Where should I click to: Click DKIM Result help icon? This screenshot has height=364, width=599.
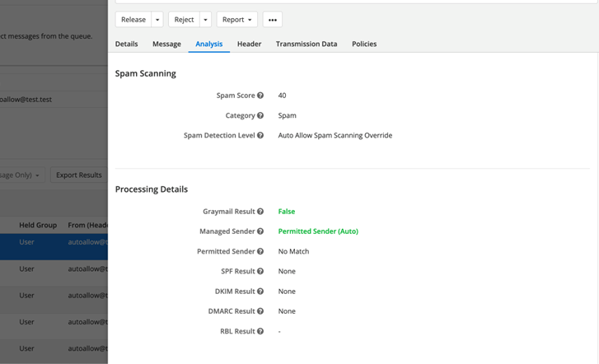click(260, 292)
